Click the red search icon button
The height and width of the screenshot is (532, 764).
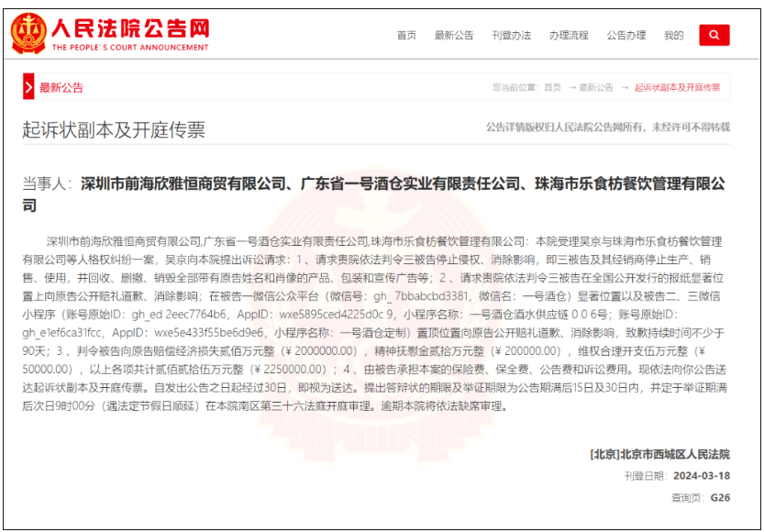tap(714, 35)
